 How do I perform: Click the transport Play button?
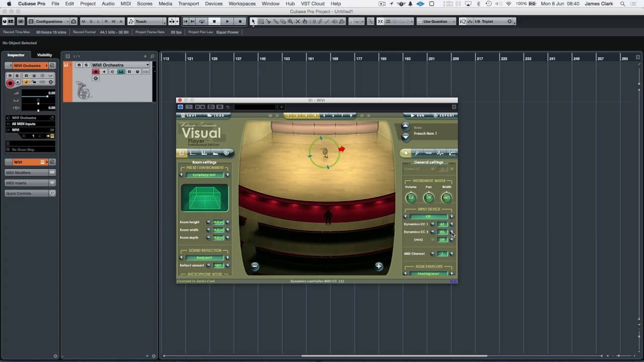pos(227,22)
